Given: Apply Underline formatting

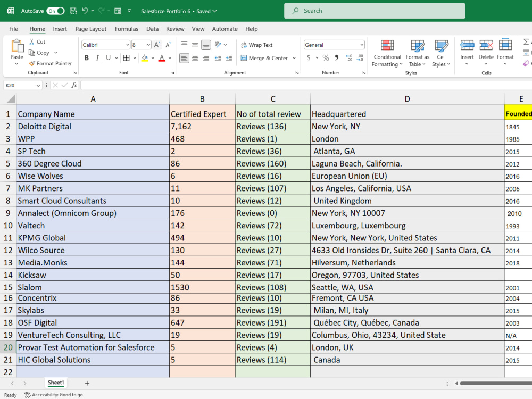Looking at the screenshot, I should click(108, 58).
